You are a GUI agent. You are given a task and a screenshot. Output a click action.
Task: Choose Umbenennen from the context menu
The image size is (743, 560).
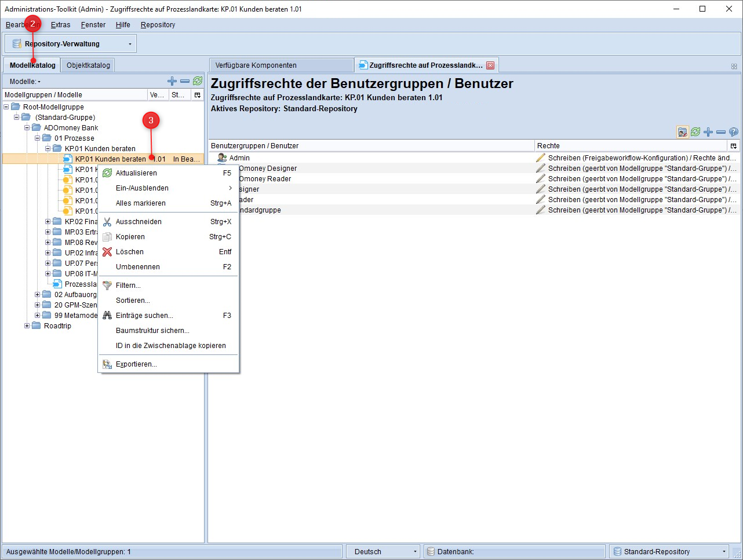(169, 267)
